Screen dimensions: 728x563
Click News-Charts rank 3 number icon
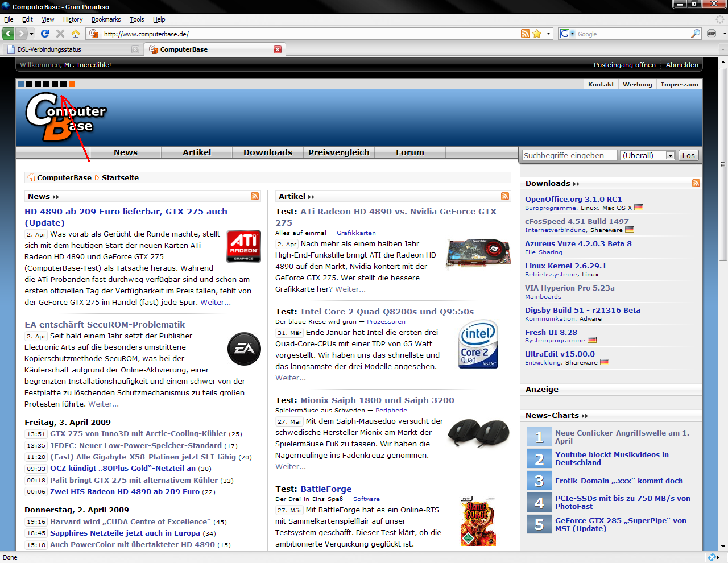[539, 481]
